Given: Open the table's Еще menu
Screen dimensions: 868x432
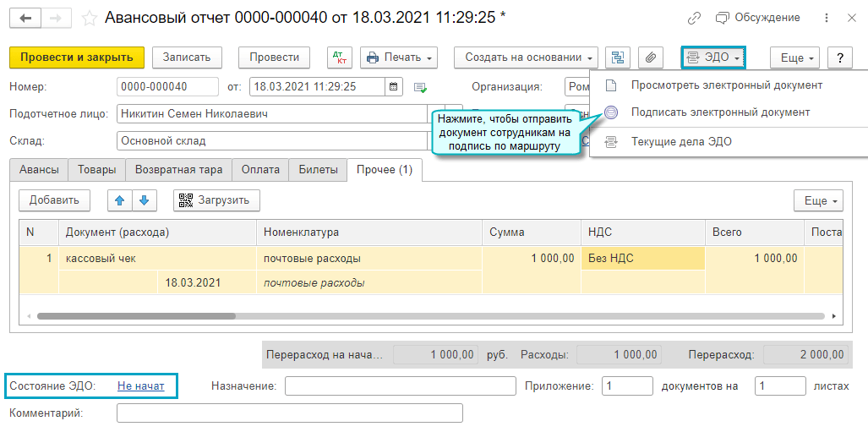Looking at the screenshot, I should (x=818, y=201).
